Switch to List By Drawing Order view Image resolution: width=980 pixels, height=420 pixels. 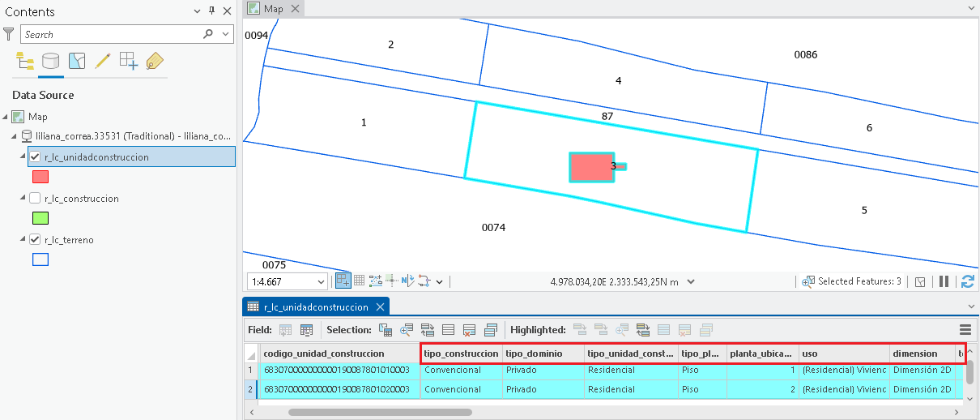[25, 61]
